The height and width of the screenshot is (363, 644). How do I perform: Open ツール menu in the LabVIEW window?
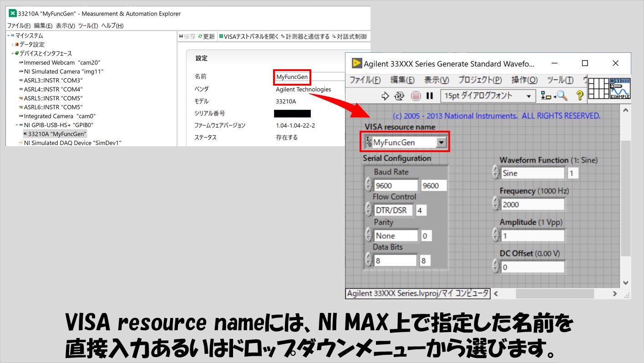[x=560, y=80]
